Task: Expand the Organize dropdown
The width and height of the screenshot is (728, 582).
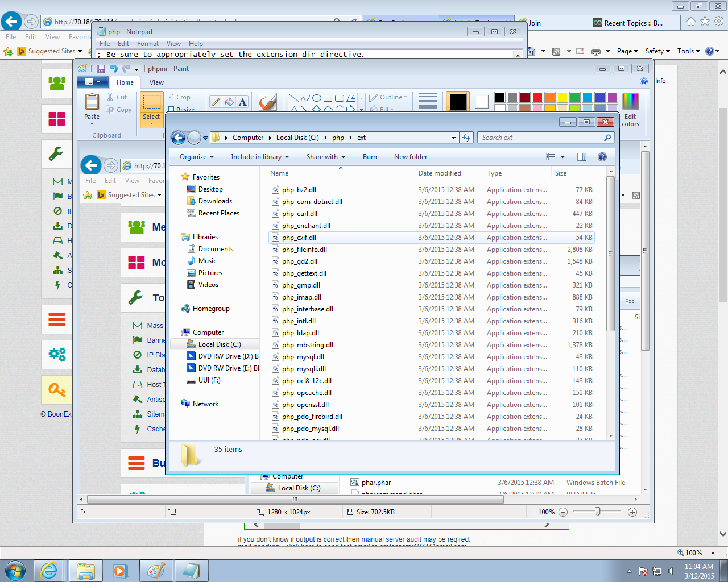Action: (x=197, y=157)
